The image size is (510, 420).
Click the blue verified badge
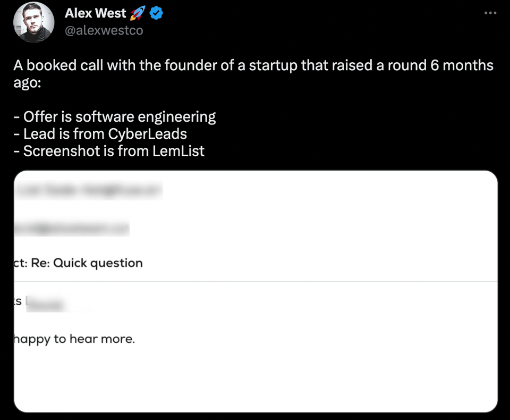tap(156, 13)
